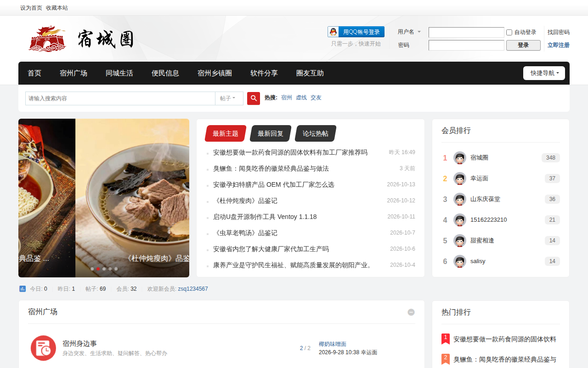
Task: Open avatar of member 甜蜜相逢
Action: coord(460,241)
